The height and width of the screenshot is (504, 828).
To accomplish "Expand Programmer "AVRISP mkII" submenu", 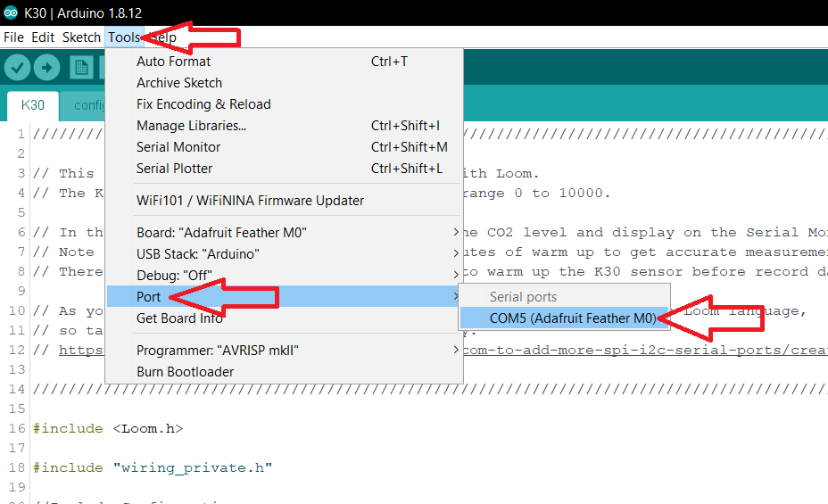I will point(284,351).
